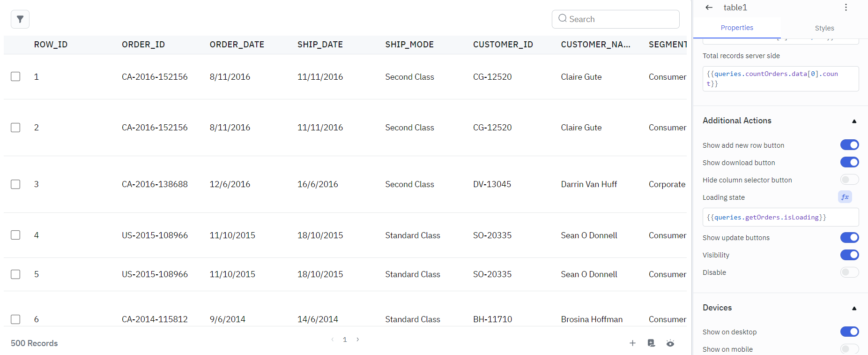Go to next page of table

point(358,340)
